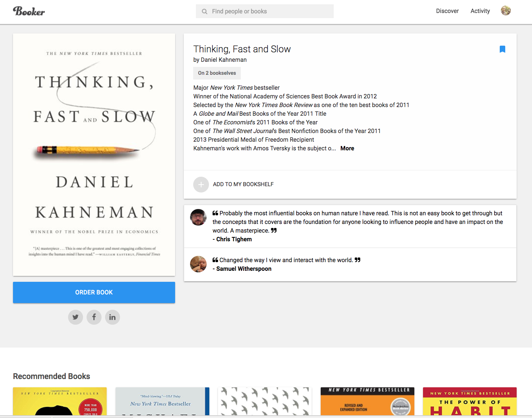Image resolution: width=532 pixels, height=418 pixels.
Task: Open the recommended book with birds cover
Action: [x=265, y=401]
